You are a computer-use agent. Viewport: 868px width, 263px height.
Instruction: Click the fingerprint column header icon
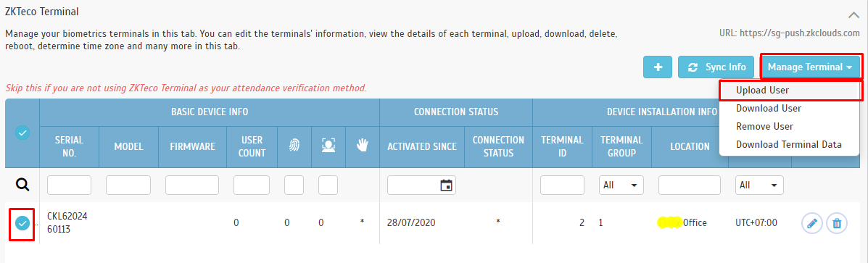coord(294,146)
